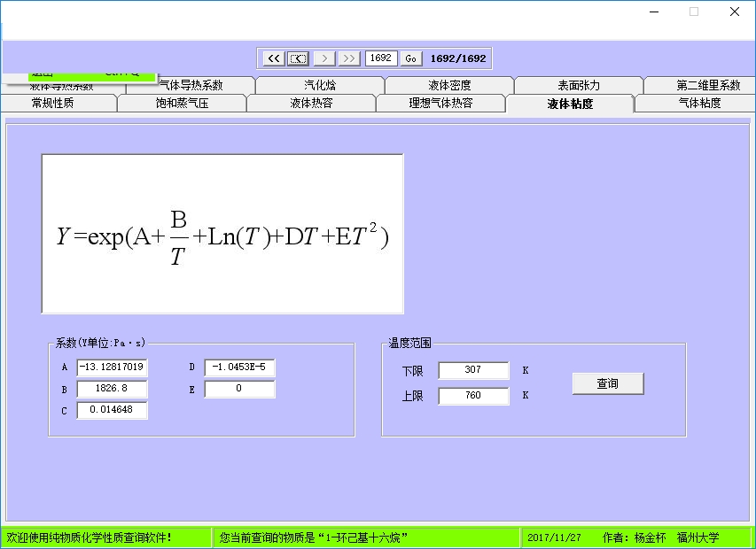Switch to the 表面张力 tab
756x549 pixels.
[x=579, y=85]
